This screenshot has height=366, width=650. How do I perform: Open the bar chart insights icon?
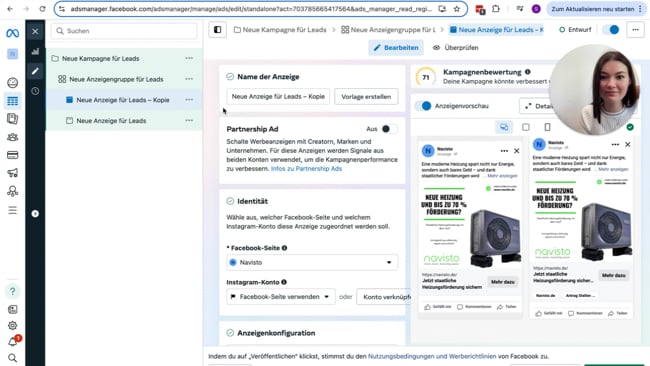tap(35, 51)
